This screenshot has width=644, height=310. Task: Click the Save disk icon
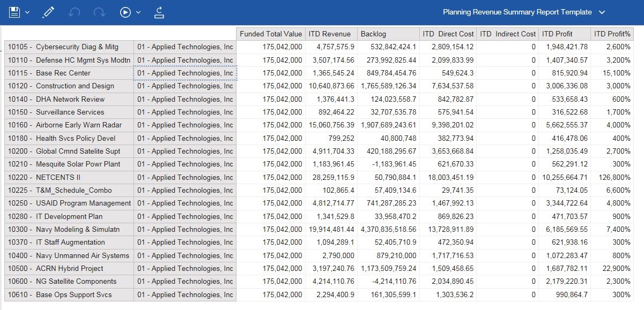click(14, 12)
